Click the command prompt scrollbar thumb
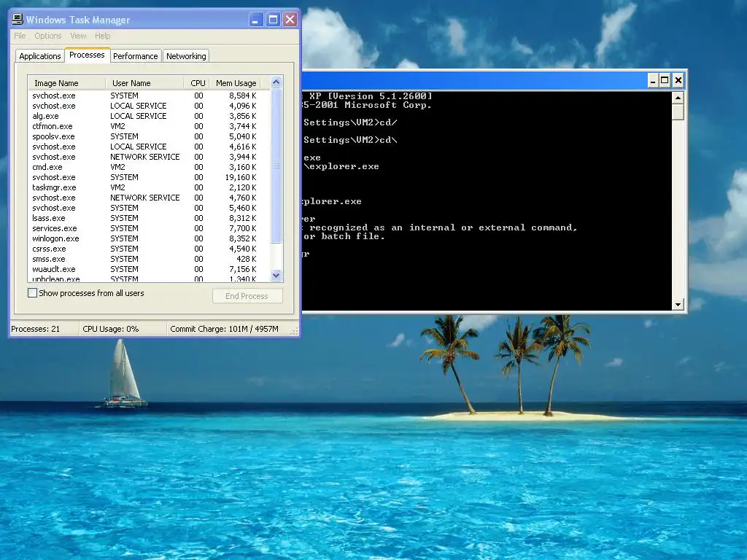The image size is (747, 560). [x=678, y=112]
